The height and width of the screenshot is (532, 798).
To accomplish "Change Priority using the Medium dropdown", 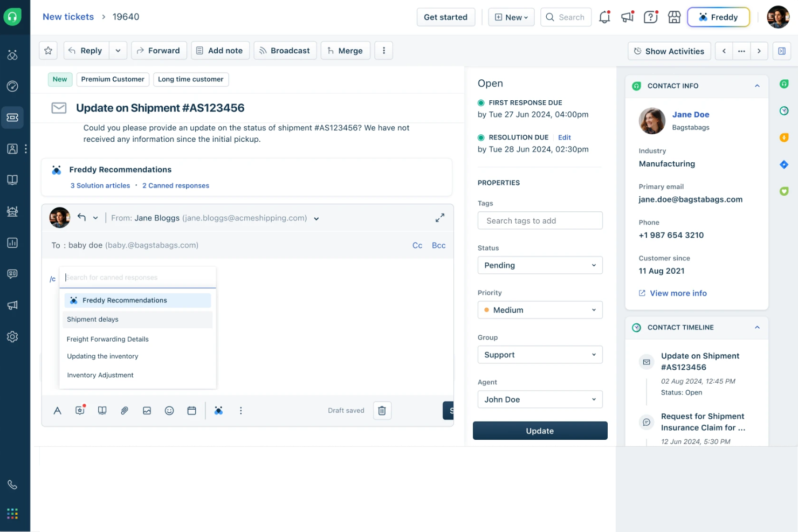I will [x=540, y=310].
